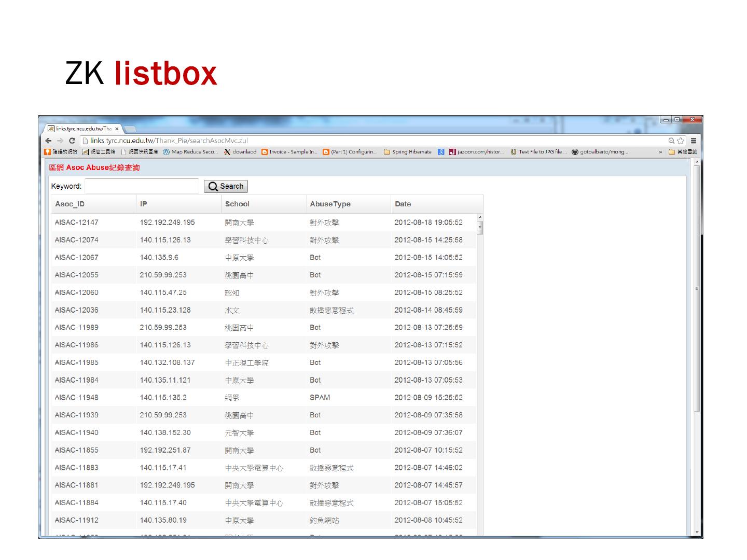
Task: Click the browser back arrow
Action: tap(48, 141)
